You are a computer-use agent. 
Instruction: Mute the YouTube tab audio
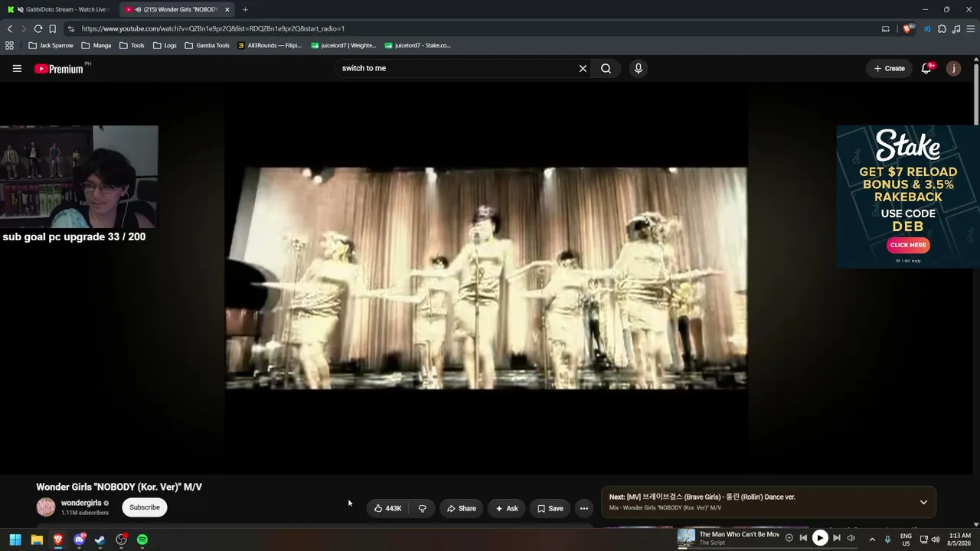(138, 9)
